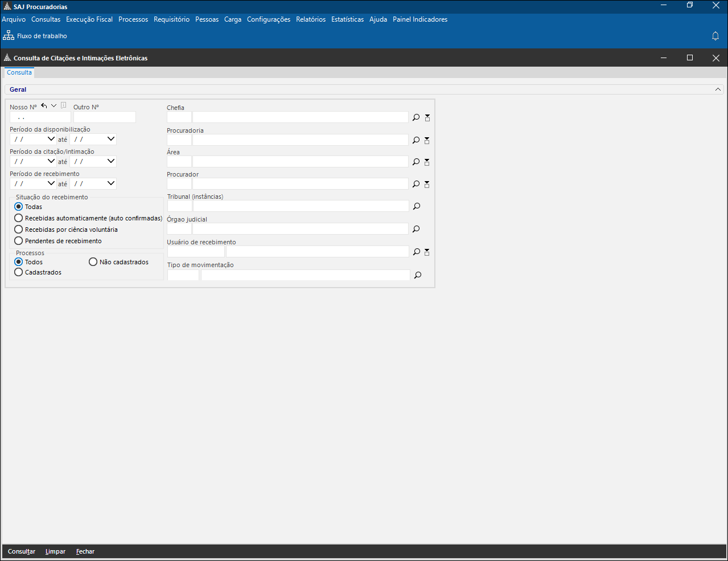Collapse the Geral section chevron
Viewport: 728px width, 561px height.
coord(718,89)
